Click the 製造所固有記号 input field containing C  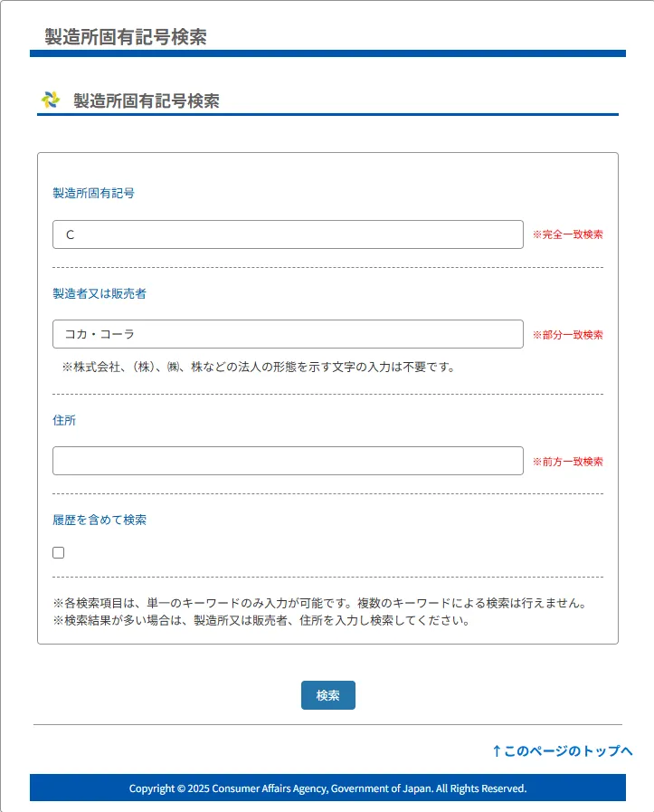tap(288, 234)
